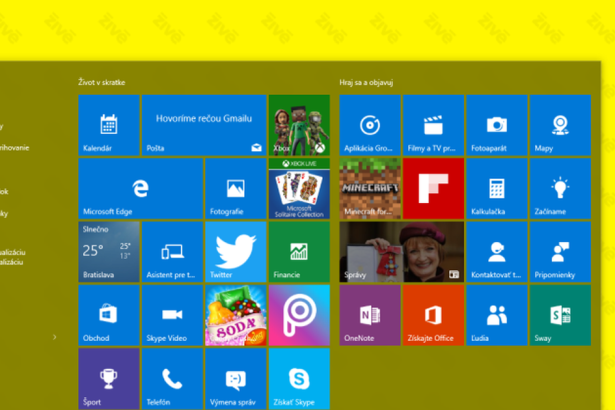Viewport: 615px width, 410px height.
Task: Open the Kontaktovať t... support tile
Action: 497,252
